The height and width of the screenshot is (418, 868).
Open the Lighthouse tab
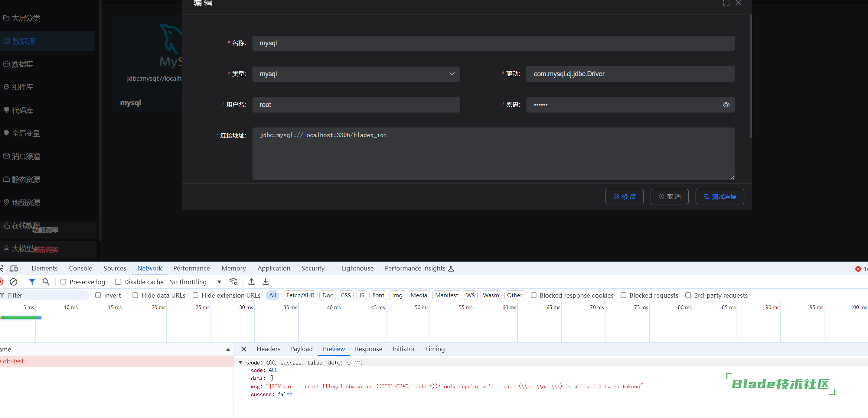pyautogui.click(x=358, y=268)
